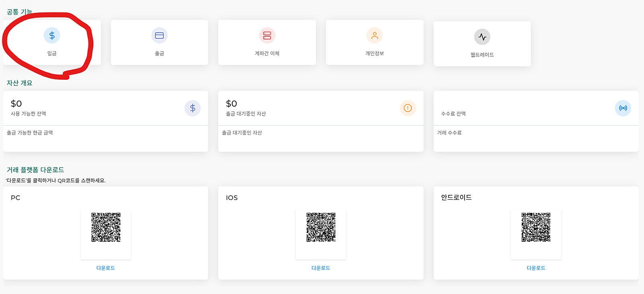Click dollar icon in 사용 가능한 잔액 card

(193, 108)
